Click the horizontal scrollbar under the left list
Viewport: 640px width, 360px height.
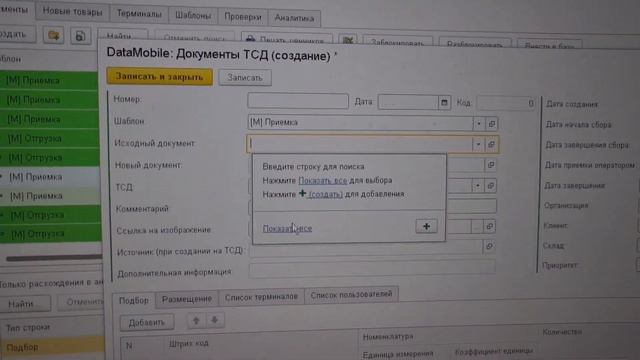click(54, 258)
